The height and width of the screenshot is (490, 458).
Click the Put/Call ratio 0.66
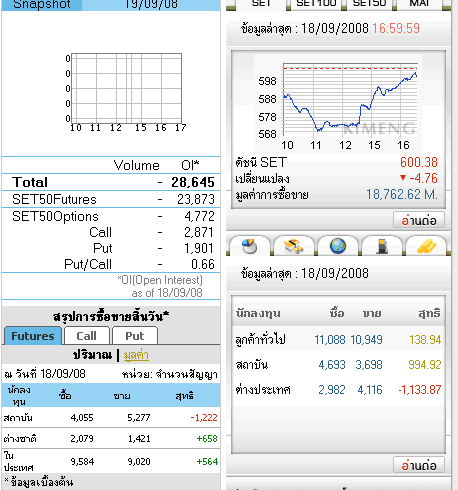tap(203, 264)
